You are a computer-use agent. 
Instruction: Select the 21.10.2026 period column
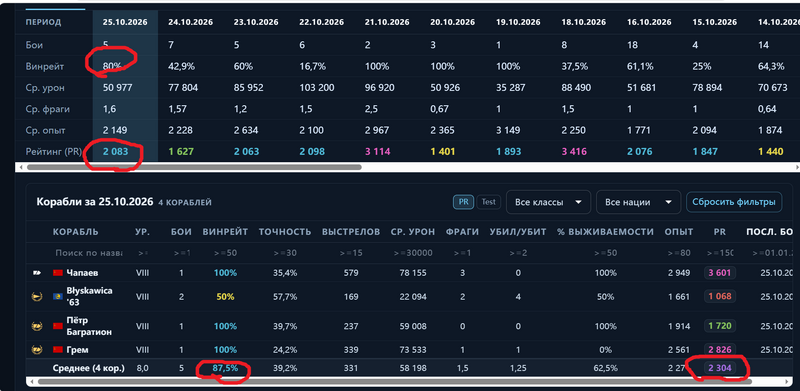(387, 22)
